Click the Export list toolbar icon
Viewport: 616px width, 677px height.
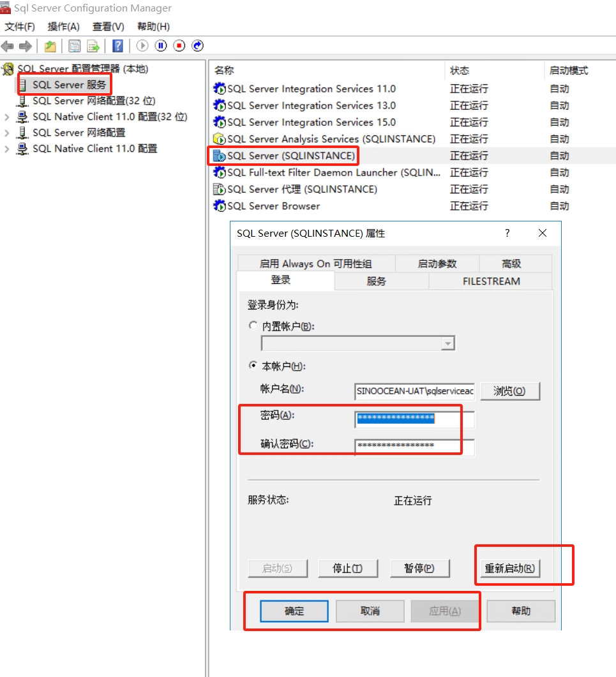point(93,46)
